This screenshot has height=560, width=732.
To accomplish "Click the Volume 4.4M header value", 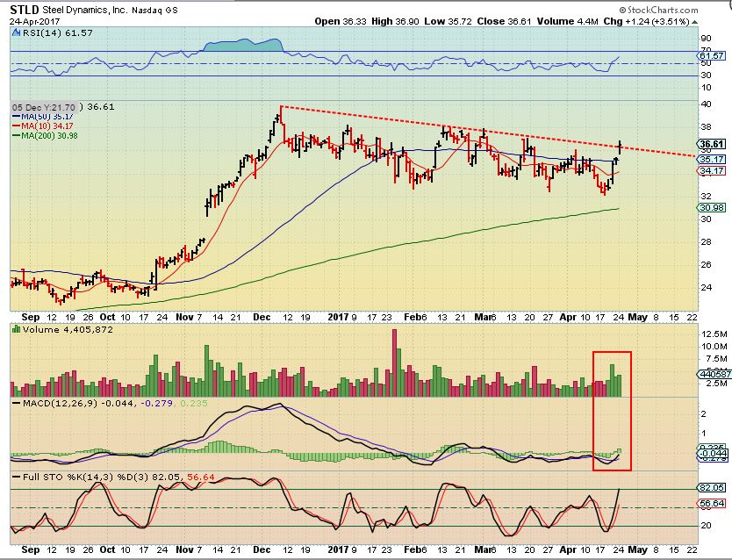I will 567,21.
